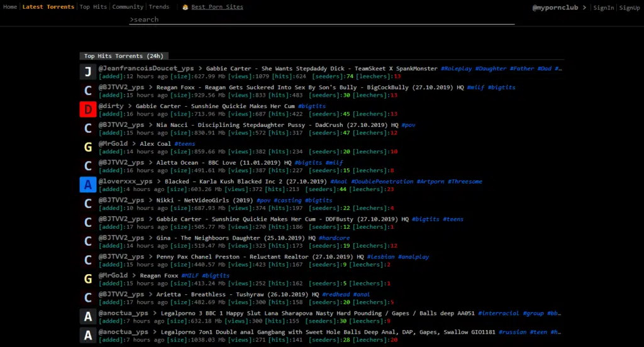Open the Nikki - NetVideoGirls (2019) title
644x347 pixels.
(204, 201)
